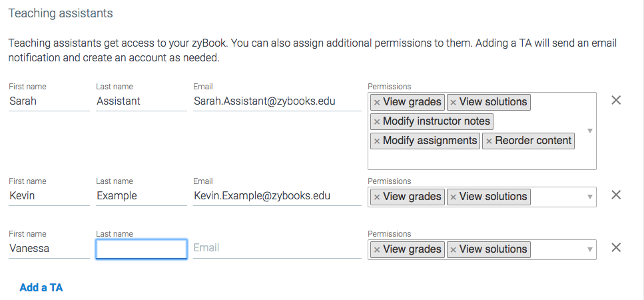The width and height of the screenshot is (644, 300).
Task: Remove Vanessa's View grades permission tag
Action: click(377, 249)
